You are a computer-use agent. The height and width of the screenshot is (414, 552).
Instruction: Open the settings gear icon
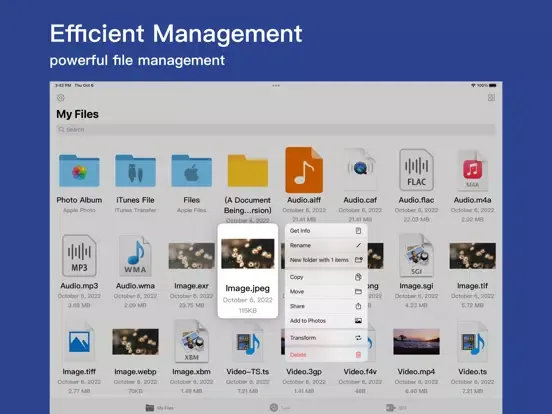61,98
